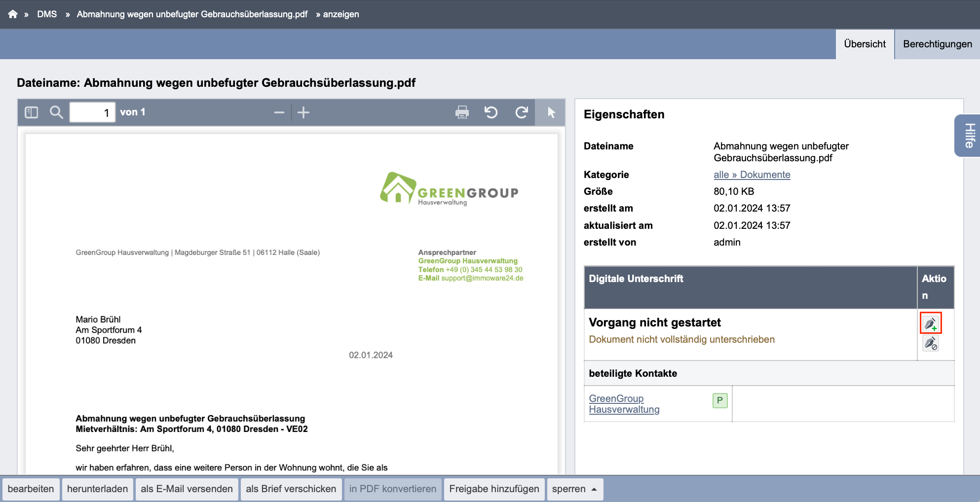Click the recipient name Mario Brühl
The image size is (980, 502).
[x=98, y=320]
